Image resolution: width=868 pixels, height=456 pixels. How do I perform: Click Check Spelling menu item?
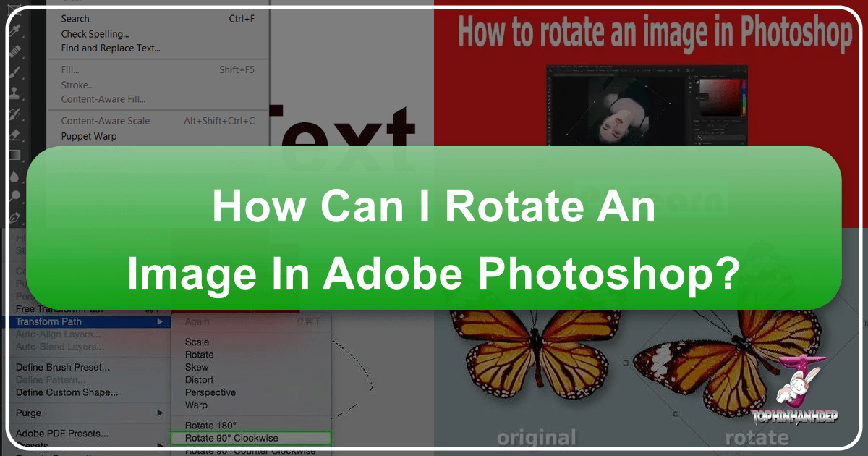(95, 34)
